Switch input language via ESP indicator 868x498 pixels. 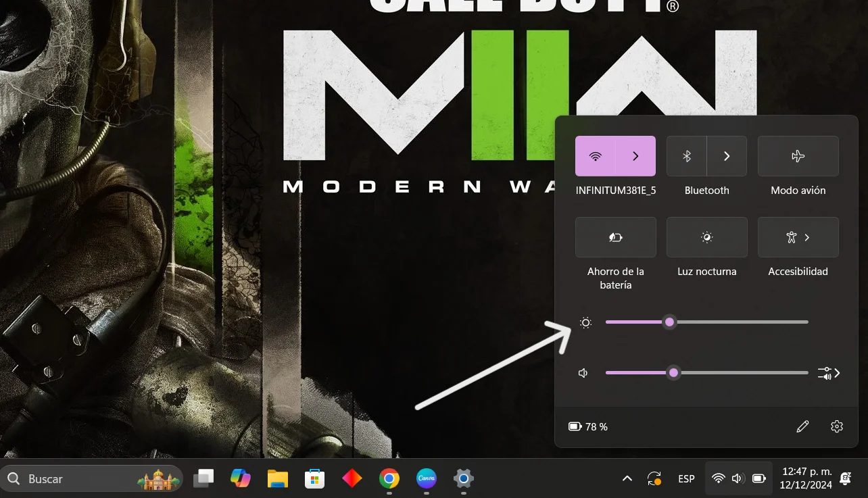pyautogui.click(x=686, y=479)
